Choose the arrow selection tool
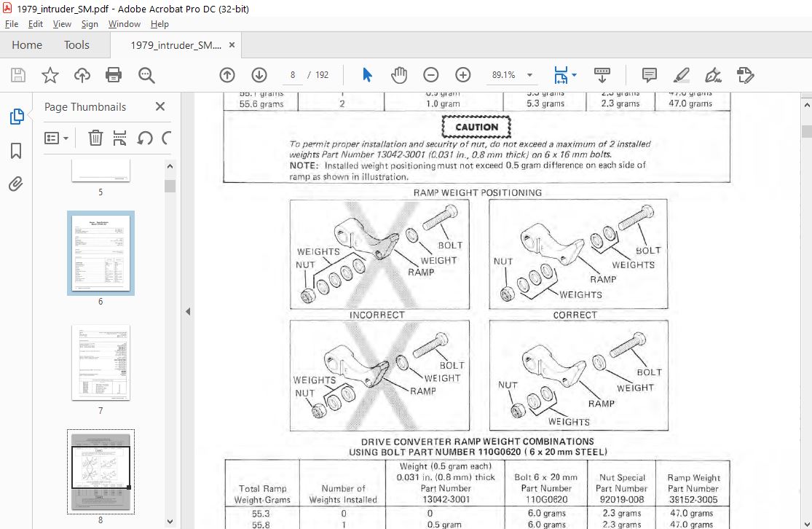Screen dimensions: 812x529 367,75
